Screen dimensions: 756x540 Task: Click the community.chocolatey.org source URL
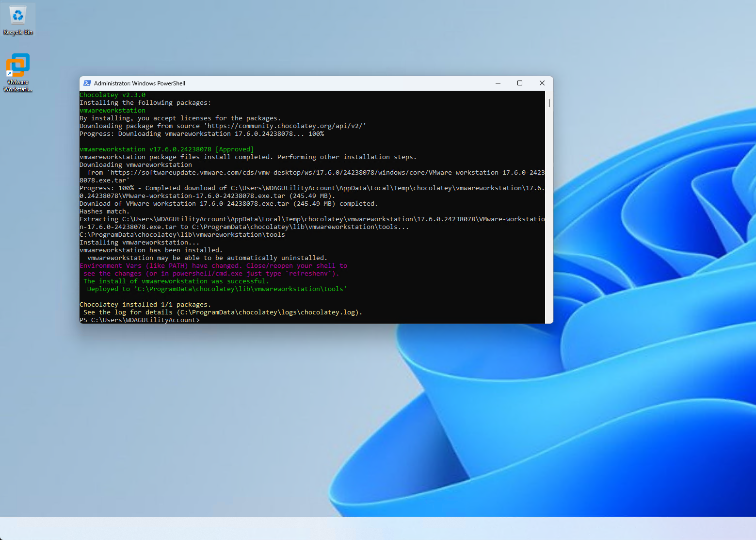pos(286,126)
